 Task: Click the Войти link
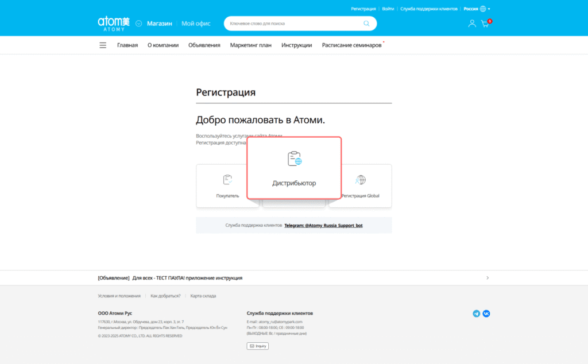(388, 9)
